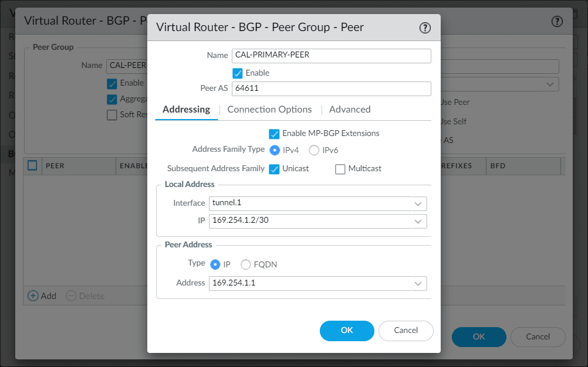Enable the Multicast subsequent address family
This screenshot has height=367, width=588.
coord(339,169)
